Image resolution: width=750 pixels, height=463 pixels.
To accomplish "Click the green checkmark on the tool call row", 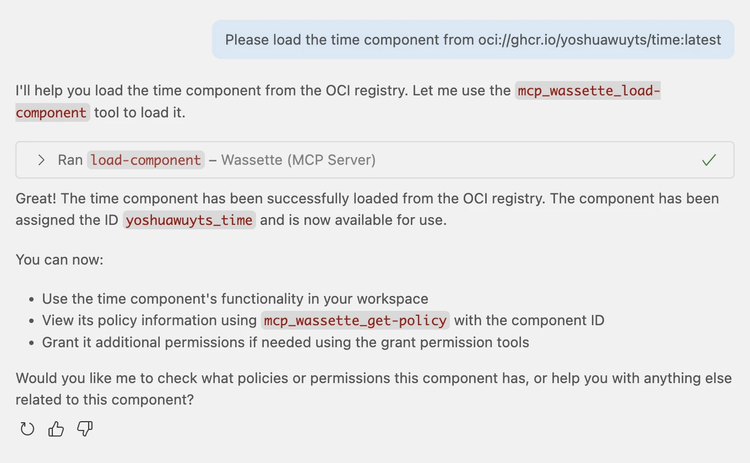I will (709, 160).
